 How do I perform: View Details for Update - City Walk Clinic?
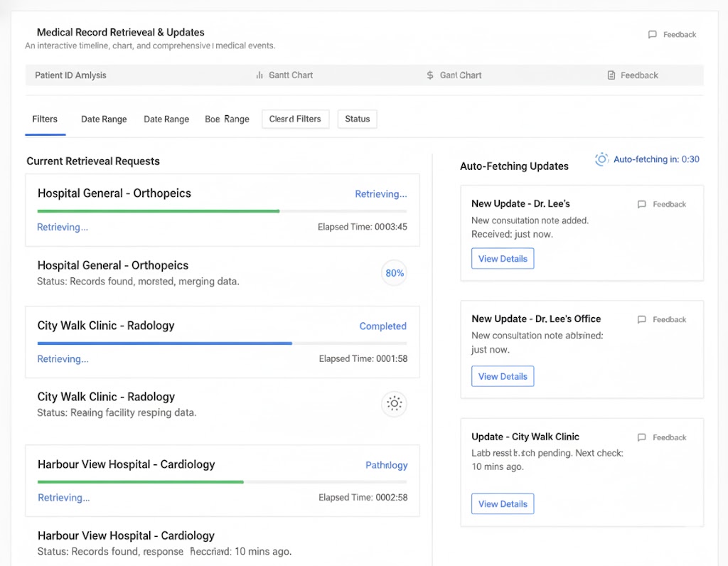(503, 504)
